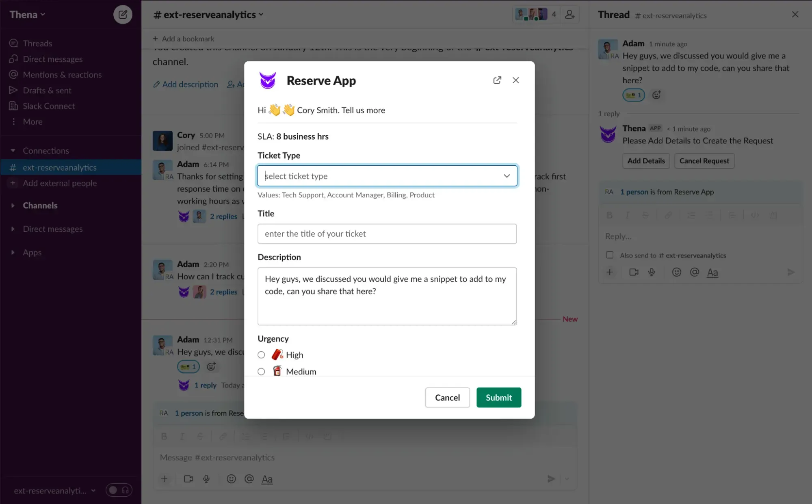The image size is (812, 504).
Task: Click the add reaction emoji icon in the thread
Action: click(x=656, y=95)
